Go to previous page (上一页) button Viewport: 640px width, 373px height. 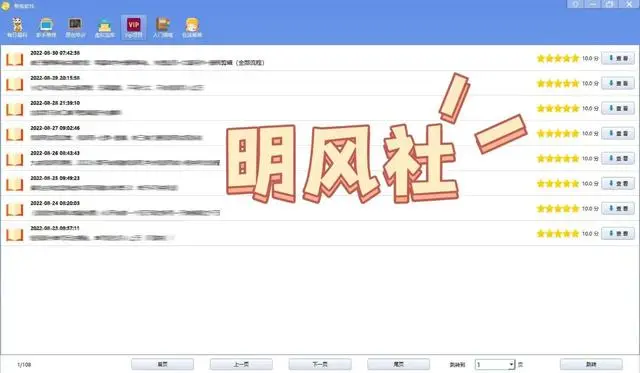(241, 364)
